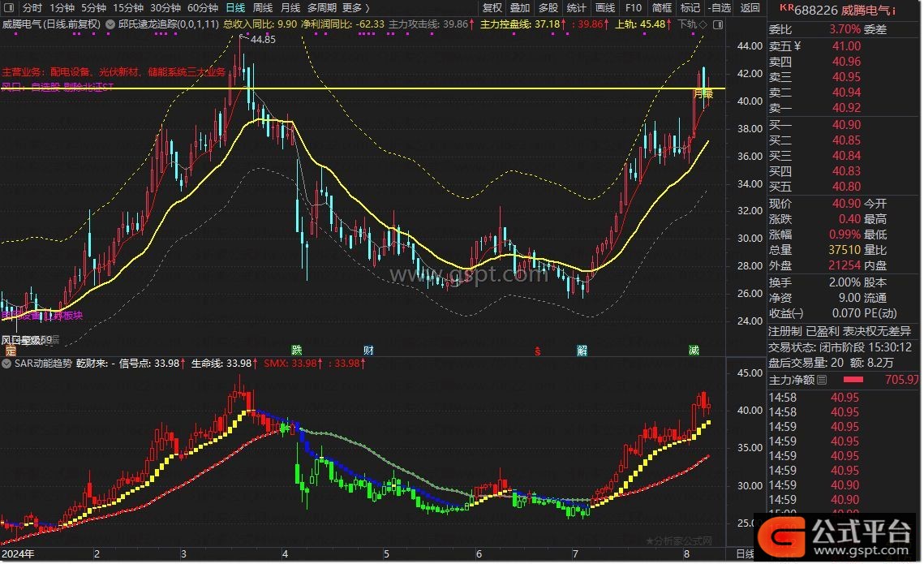Click the 定 marker icon
Image resolution: width=924 pixels, height=564 pixels.
coord(10,351)
